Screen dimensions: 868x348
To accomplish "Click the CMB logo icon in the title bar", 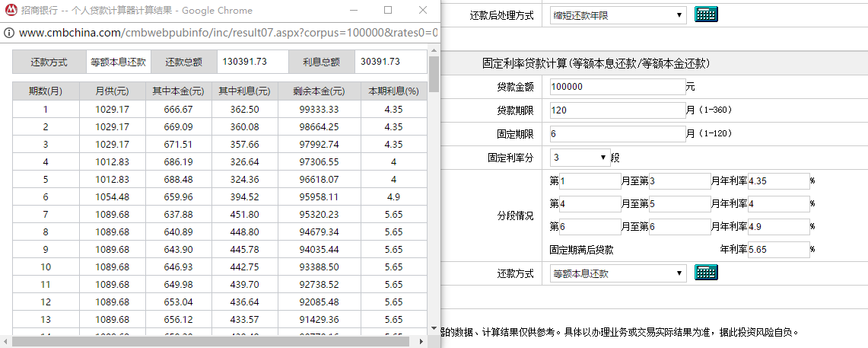I will tap(11, 10).
